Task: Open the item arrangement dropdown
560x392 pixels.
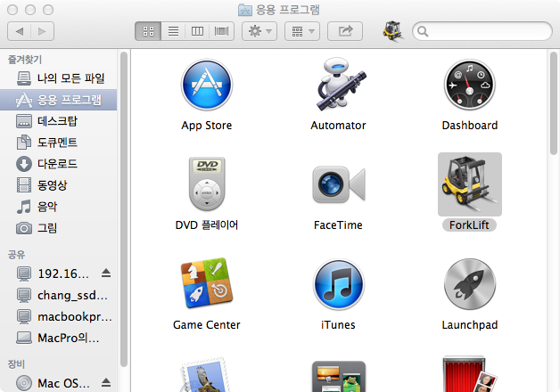Action: (302, 31)
